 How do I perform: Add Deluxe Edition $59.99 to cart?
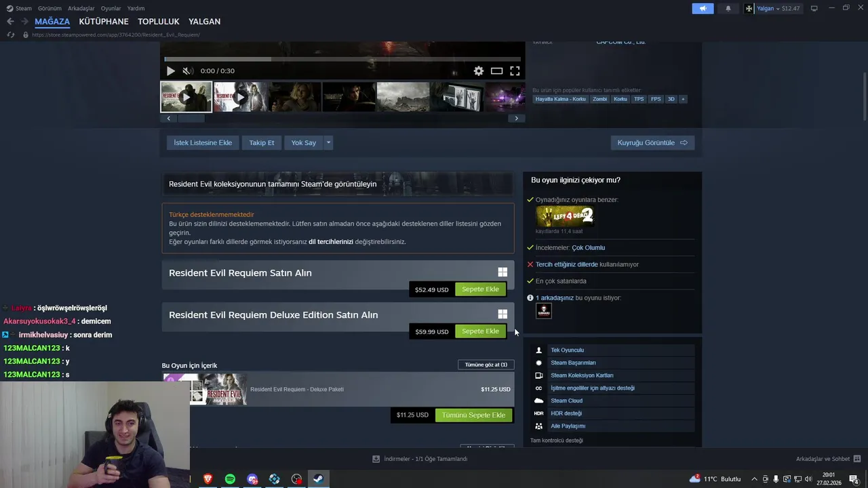(x=480, y=331)
